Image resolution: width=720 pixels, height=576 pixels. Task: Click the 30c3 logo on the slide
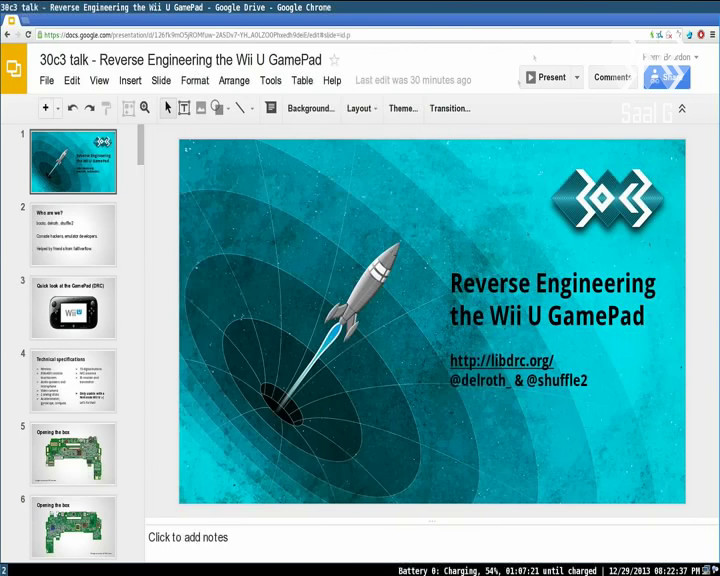coord(608,198)
